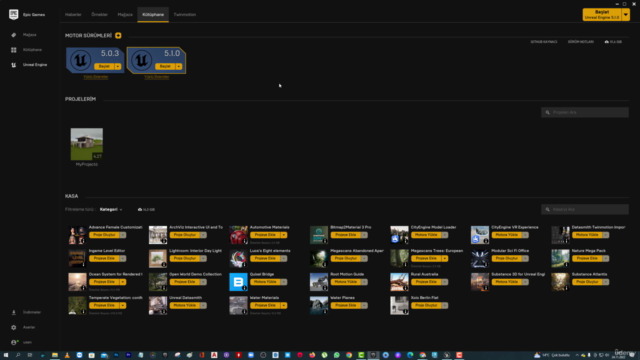
Task: Launch Unreal Engine 5.1.0 from top-right Başlat
Action: pyautogui.click(x=602, y=15)
